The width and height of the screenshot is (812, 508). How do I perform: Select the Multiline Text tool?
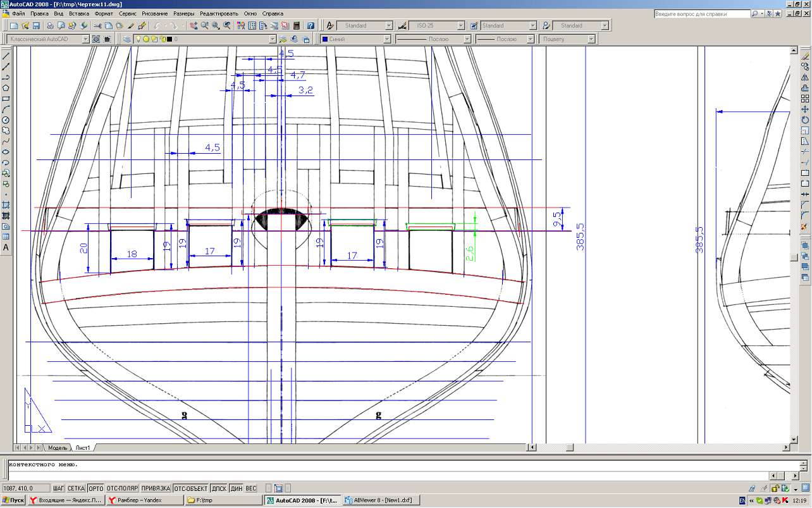click(6, 247)
